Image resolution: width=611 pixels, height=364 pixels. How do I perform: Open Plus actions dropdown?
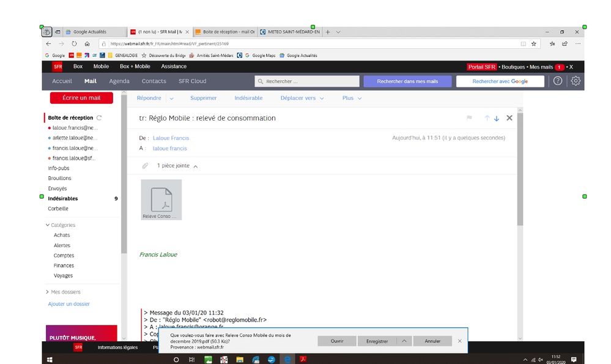(352, 98)
